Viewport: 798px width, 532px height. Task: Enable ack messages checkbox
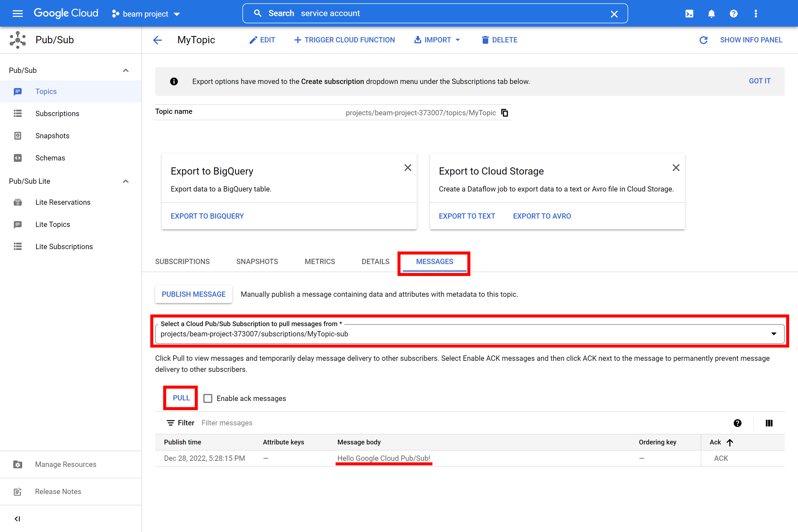point(208,398)
